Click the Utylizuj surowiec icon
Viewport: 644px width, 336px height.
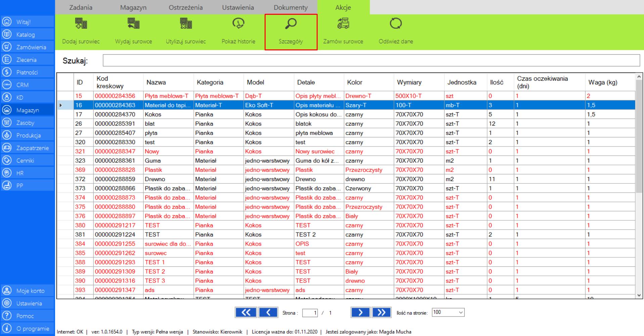pyautogui.click(x=186, y=23)
